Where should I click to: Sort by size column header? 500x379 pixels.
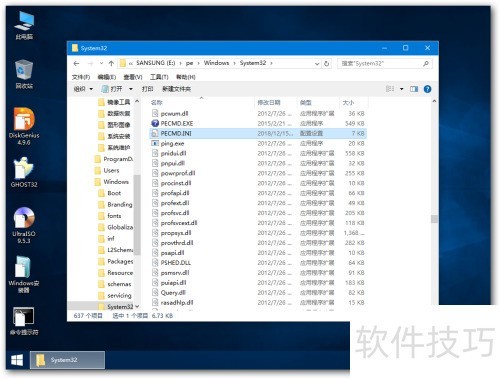click(354, 102)
